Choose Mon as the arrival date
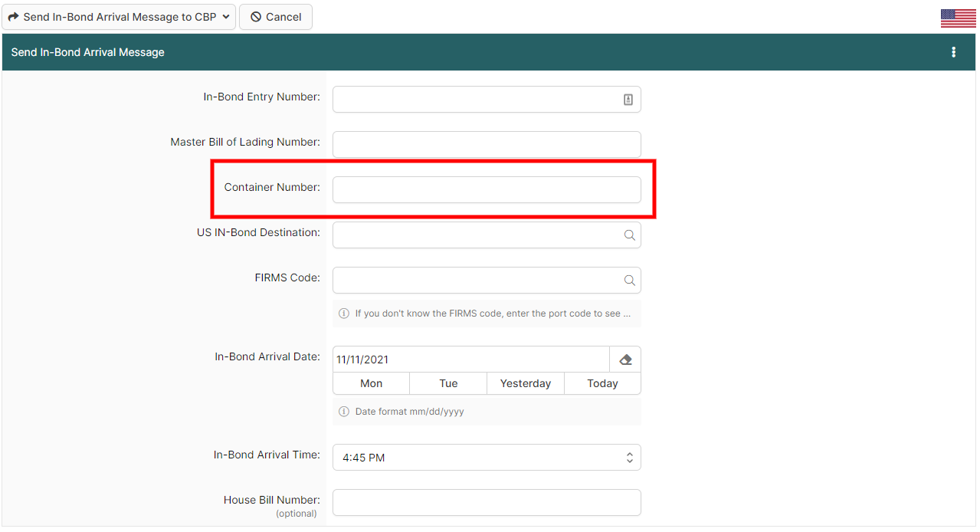This screenshot has width=980, height=532. [371, 383]
